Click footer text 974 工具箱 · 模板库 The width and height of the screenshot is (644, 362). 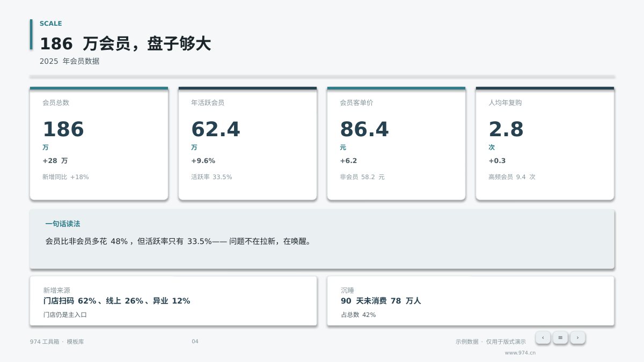pyautogui.click(x=57, y=342)
